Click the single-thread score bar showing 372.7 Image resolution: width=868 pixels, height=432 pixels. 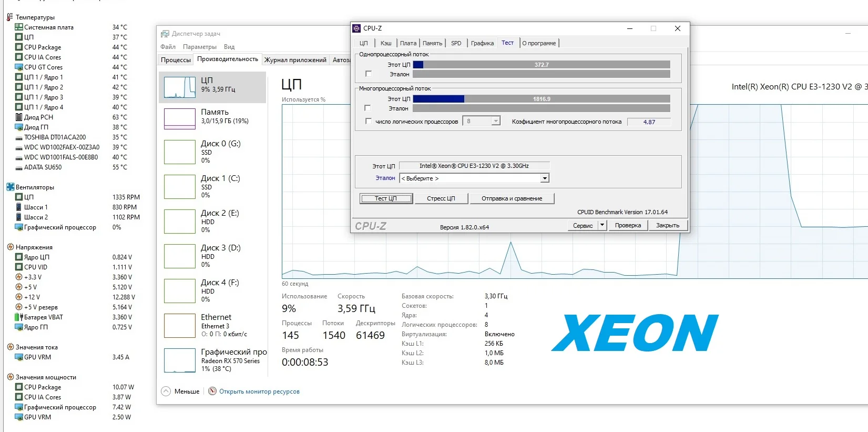click(x=542, y=65)
